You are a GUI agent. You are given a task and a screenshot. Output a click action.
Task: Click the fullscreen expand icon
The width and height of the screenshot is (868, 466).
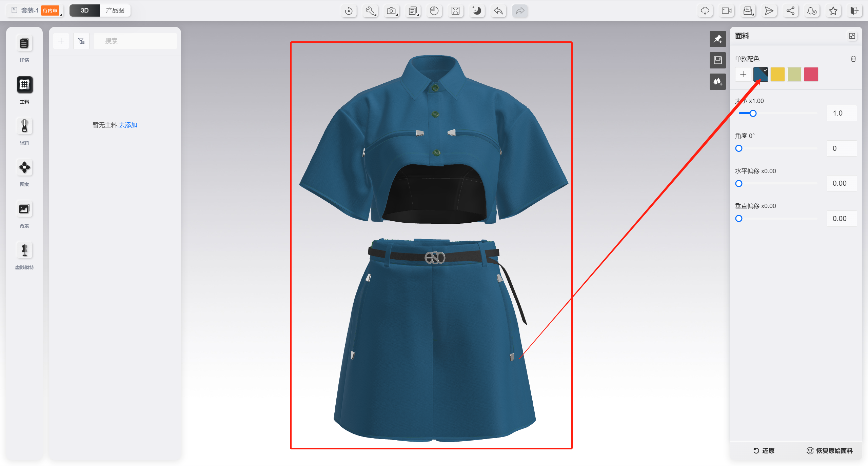click(x=455, y=11)
